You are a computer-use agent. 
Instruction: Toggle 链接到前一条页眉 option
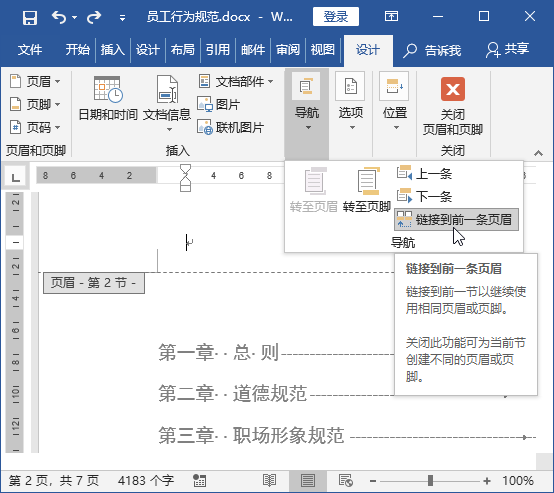coord(456,219)
